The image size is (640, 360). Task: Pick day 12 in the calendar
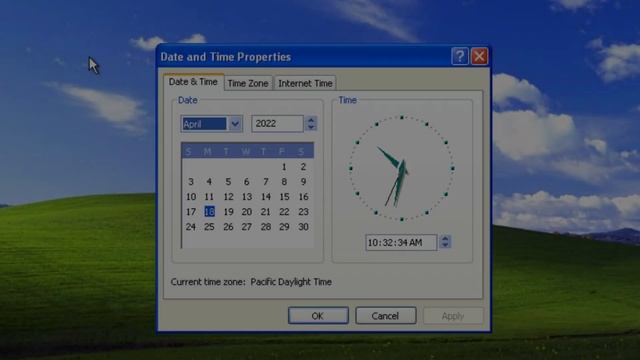point(228,197)
